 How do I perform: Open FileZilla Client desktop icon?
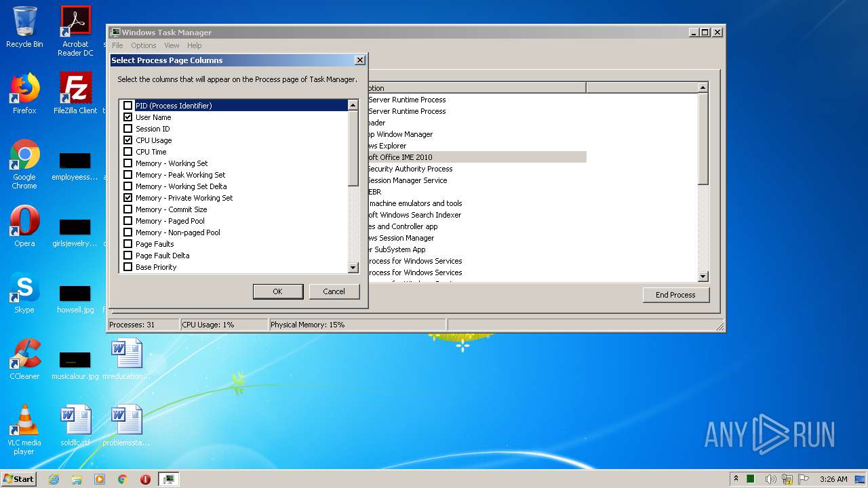coord(75,94)
